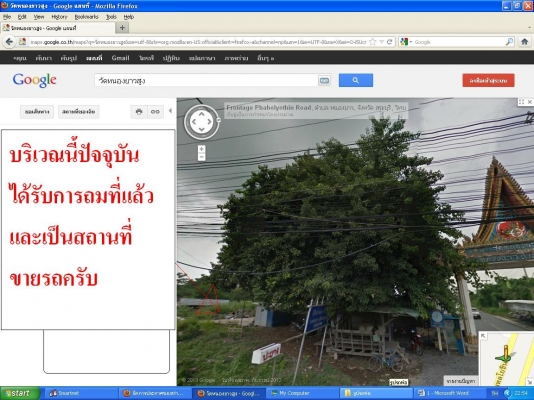Open Firefox home page icon
Image resolution: width=534 pixels, height=400 pixels.
click(524, 42)
